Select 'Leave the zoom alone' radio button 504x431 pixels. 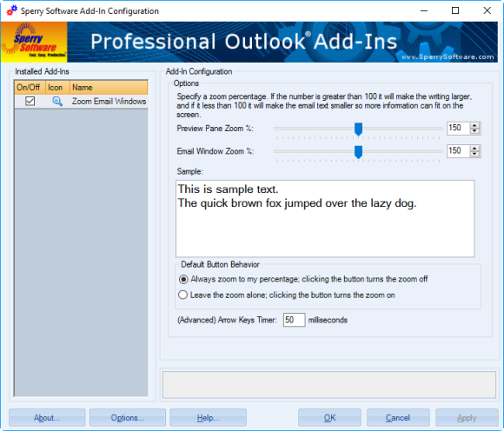click(x=182, y=295)
